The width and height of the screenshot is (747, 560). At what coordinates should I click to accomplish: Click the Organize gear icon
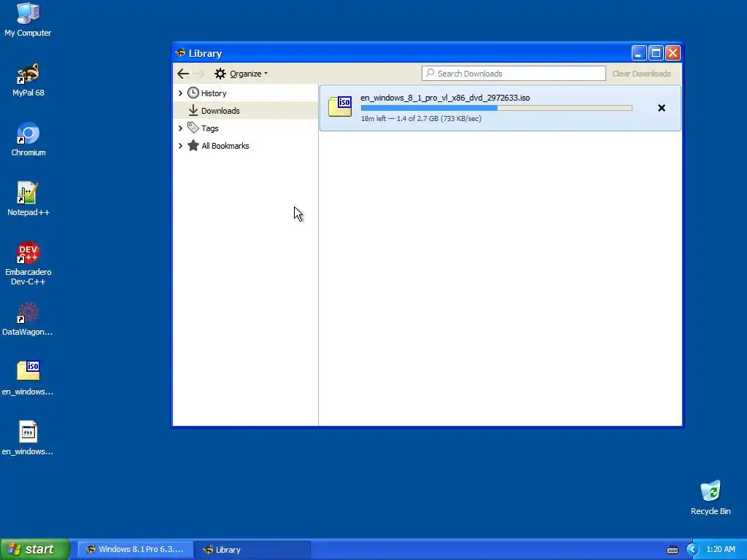click(220, 74)
